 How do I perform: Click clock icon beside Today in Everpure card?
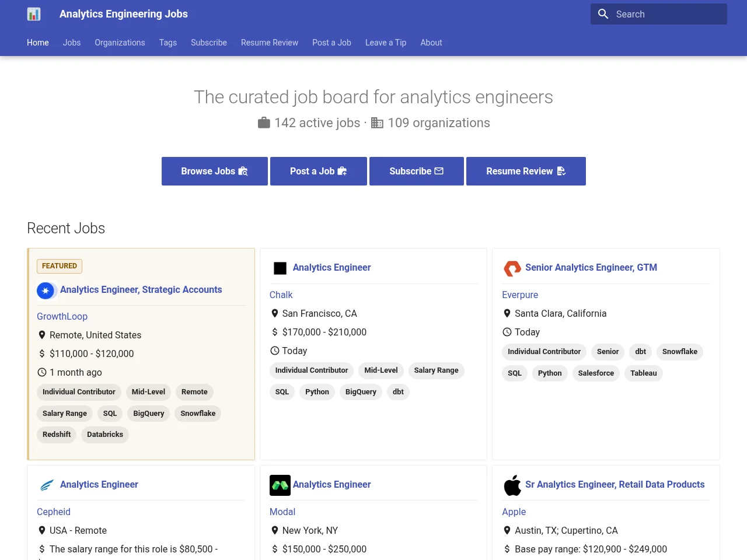pyautogui.click(x=507, y=332)
